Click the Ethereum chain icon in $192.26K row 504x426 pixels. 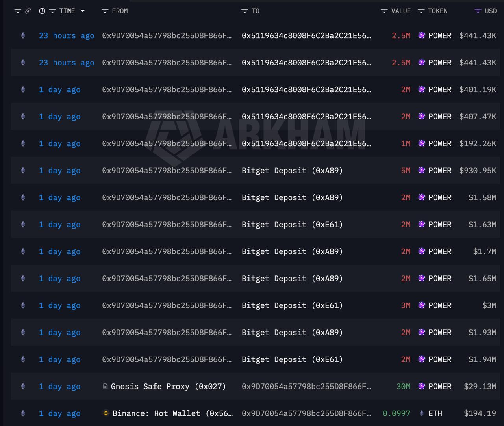tap(23, 143)
